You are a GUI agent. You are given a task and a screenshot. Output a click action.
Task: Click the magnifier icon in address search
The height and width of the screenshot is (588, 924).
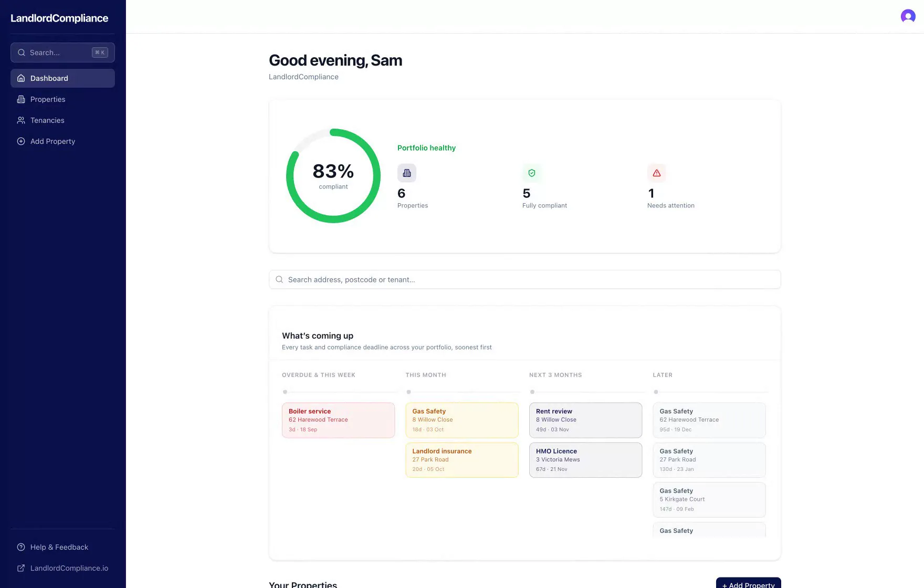click(279, 279)
